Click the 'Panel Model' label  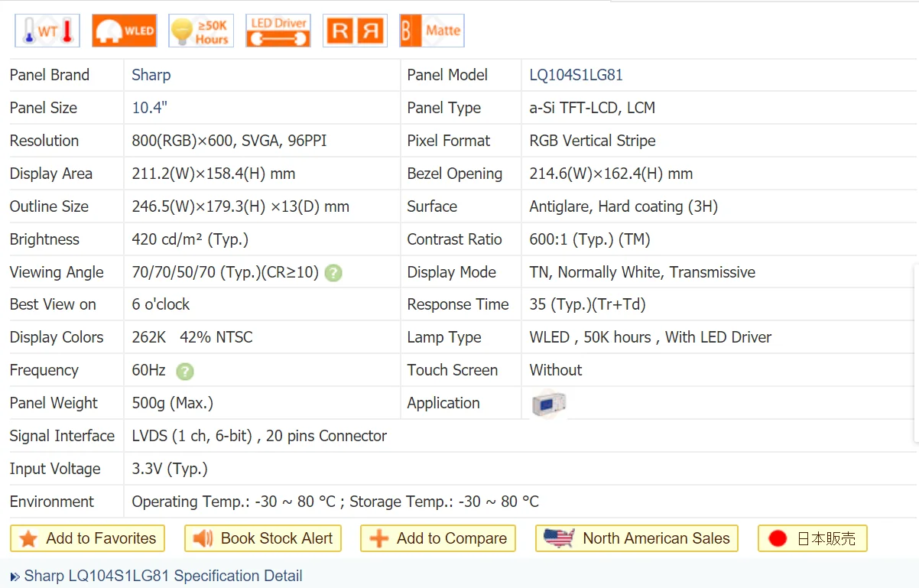(447, 75)
